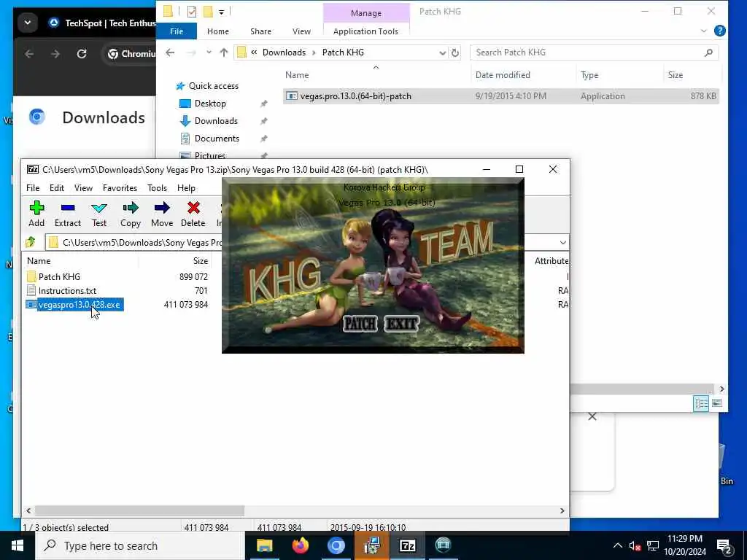Click the Properties checkmark icon in Explorer titlebar
The width and height of the screenshot is (747, 560).
pyautogui.click(x=192, y=12)
